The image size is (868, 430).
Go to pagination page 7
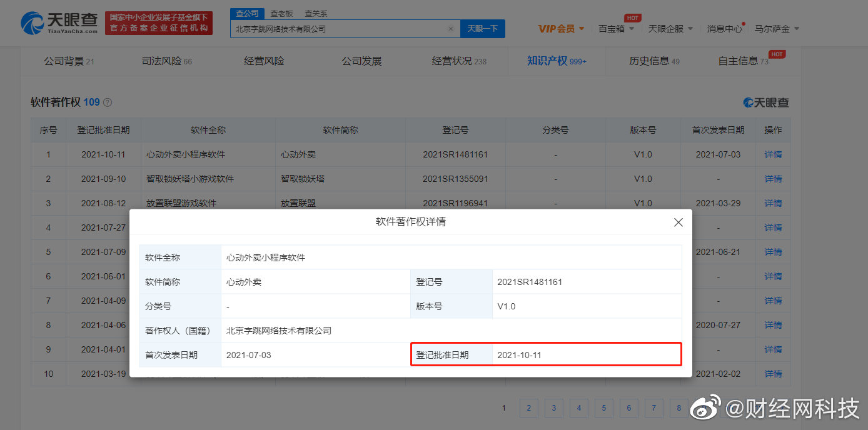coord(654,408)
